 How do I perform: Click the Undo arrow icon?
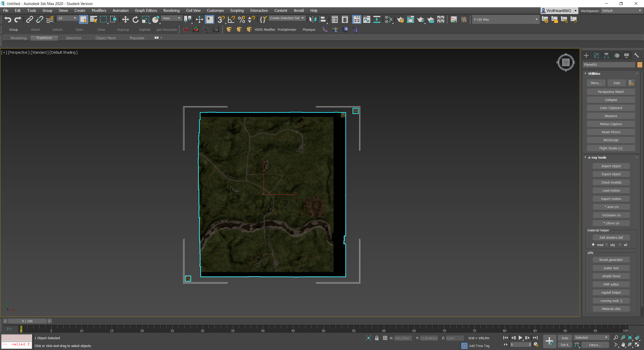coord(8,19)
